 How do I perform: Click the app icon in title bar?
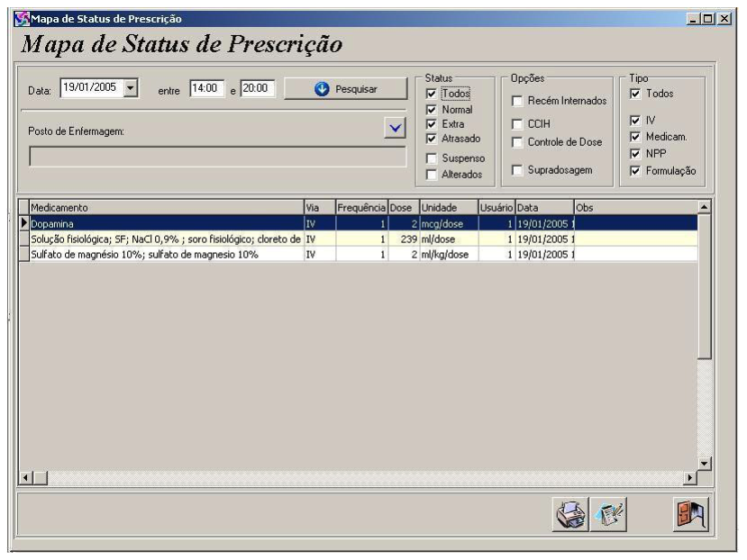22,19
